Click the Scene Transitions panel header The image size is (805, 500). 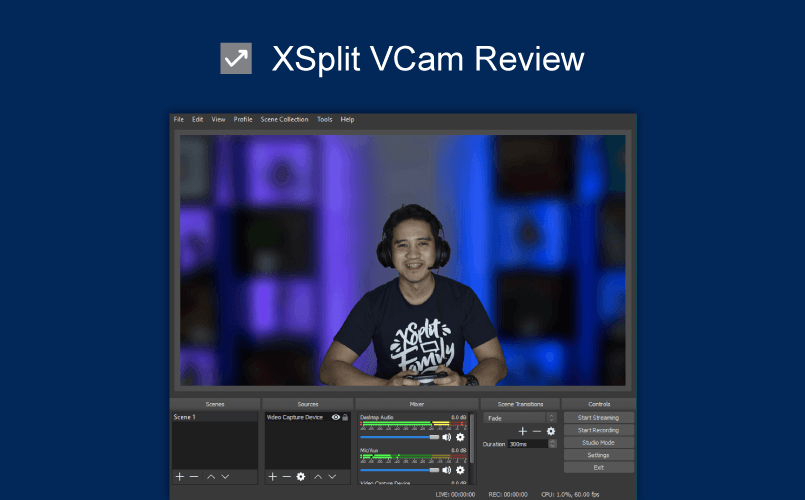[520, 405]
